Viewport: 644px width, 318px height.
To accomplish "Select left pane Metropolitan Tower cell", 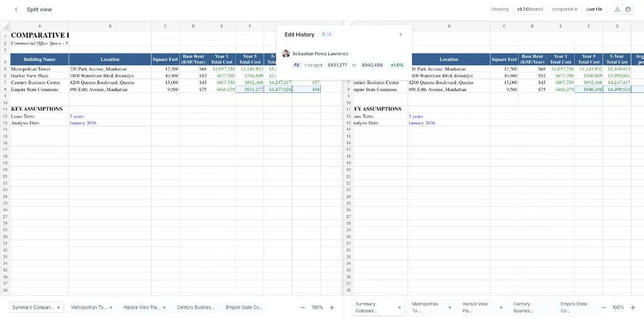I will (40, 69).
